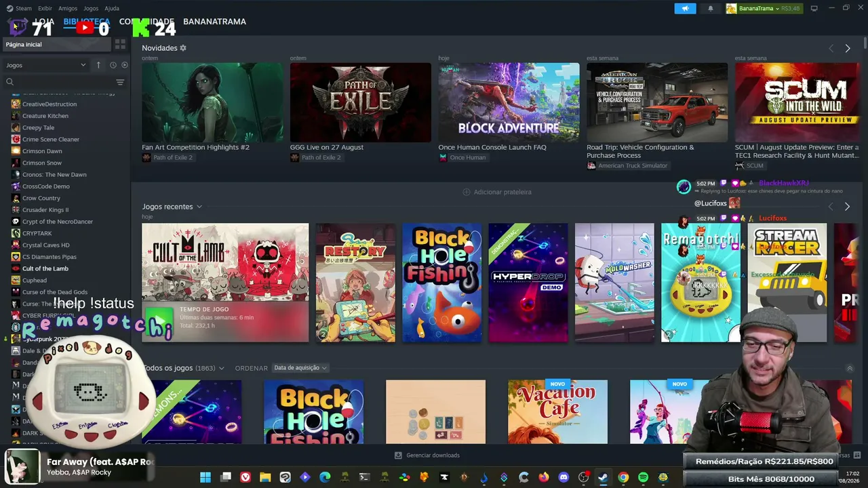
Task: Click the recent activity clock filter icon
Action: point(113,65)
